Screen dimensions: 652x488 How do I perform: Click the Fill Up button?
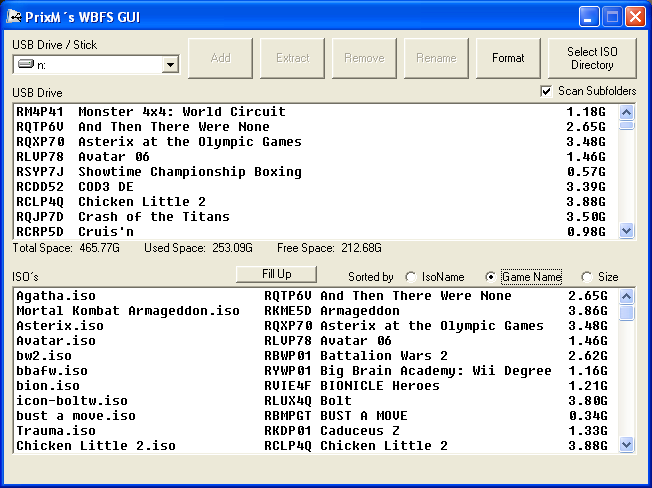point(276,274)
